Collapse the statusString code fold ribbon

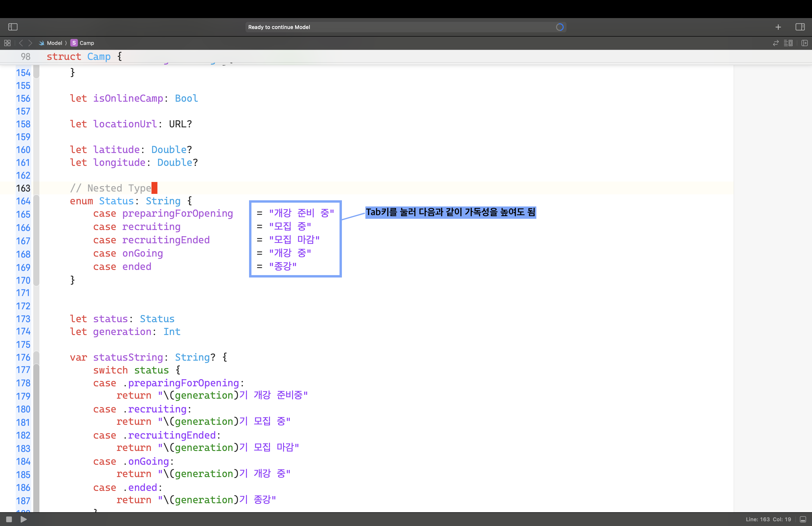tap(37, 357)
